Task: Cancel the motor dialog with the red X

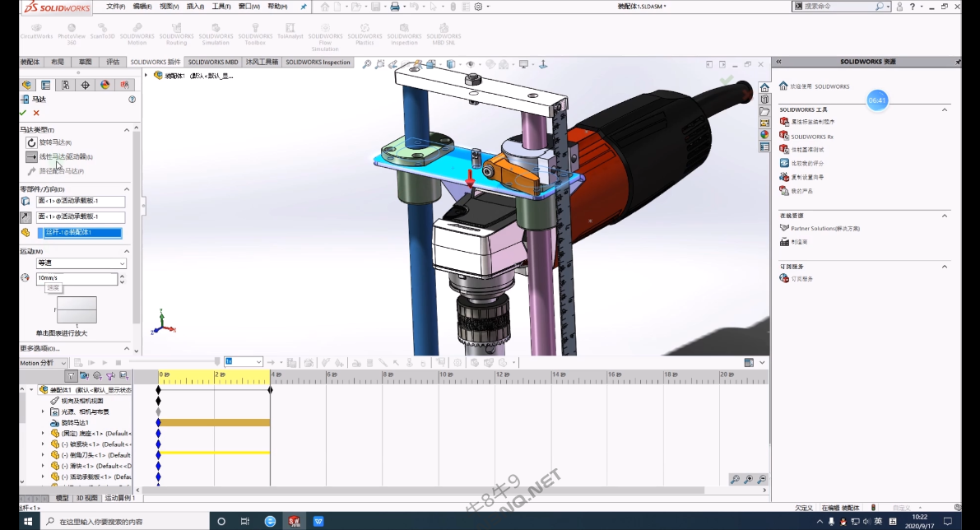Action: coord(36,113)
